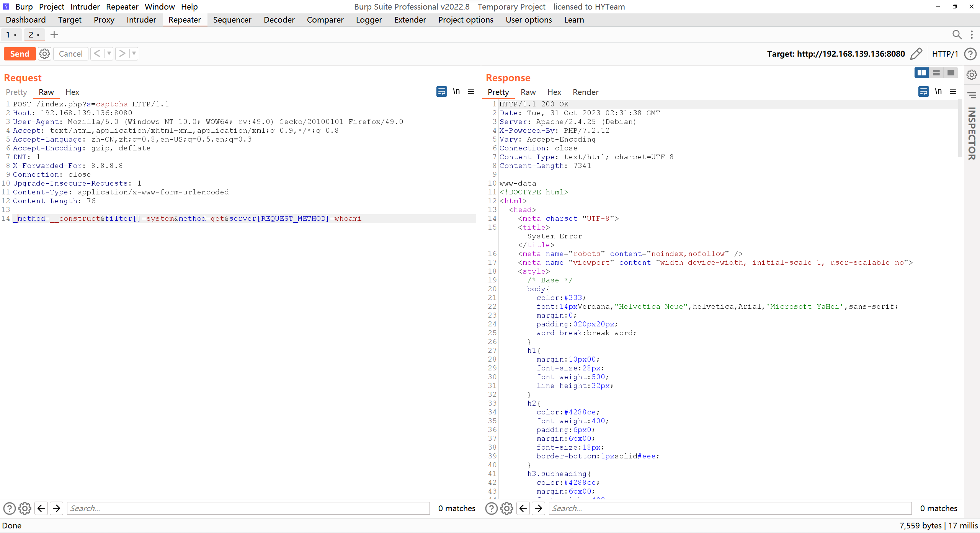Open the Request search help icon
The width and height of the screenshot is (980, 533).
(x=10, y=509)
